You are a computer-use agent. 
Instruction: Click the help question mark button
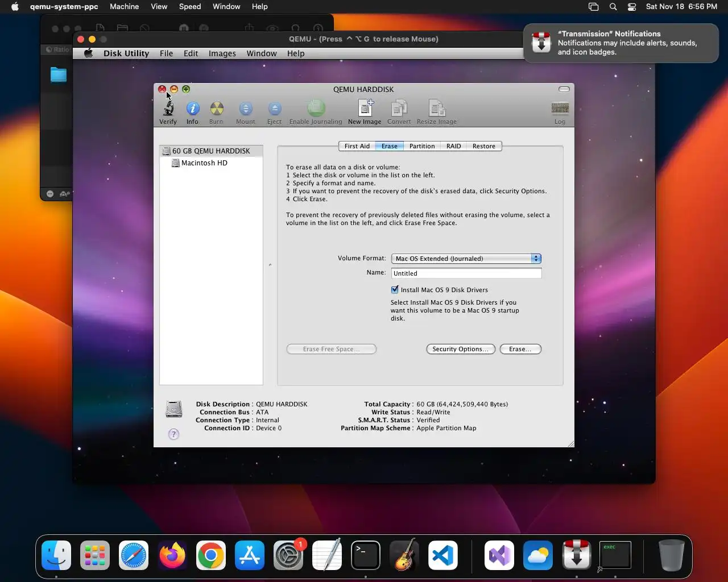click(174, 434)
